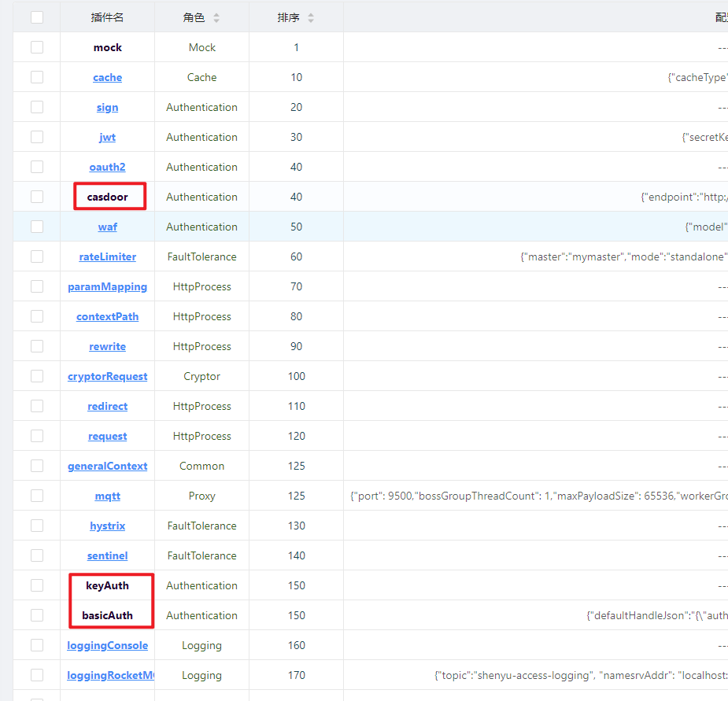728x701 pixels.
Task: Open the contextPath plugin link
Action: point(107,316)
